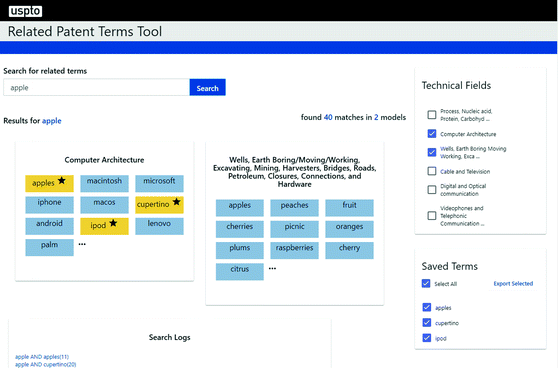This screenshot has height=368, width=558.
Task: Expand more terms in Computer Architecture card
Action: coord(82,244)
